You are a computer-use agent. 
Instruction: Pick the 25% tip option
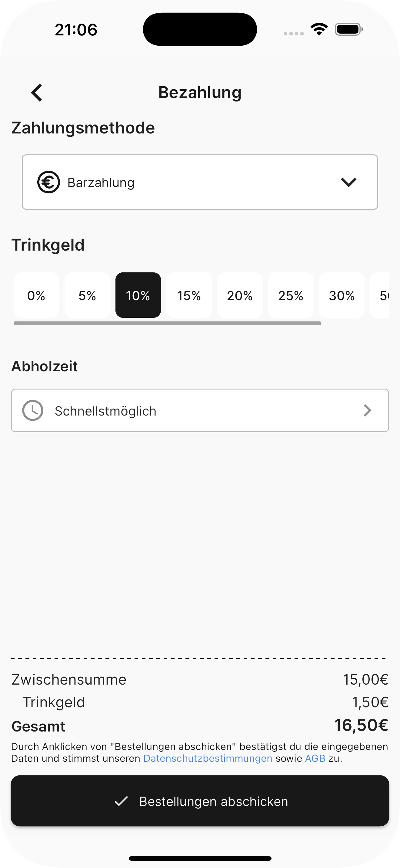pyautogui.click(x=291, y=295)
